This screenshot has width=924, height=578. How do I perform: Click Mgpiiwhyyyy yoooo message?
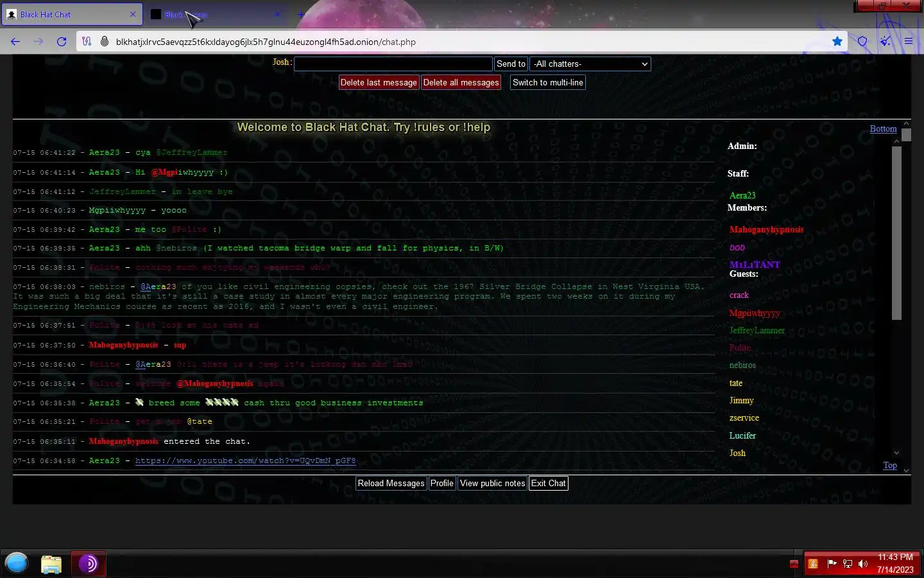100,210
